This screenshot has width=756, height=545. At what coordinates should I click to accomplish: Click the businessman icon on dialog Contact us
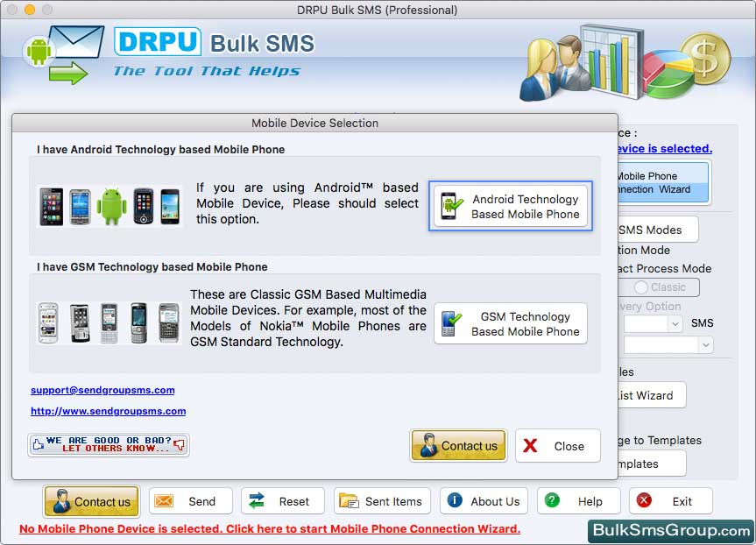(x=428, y=445)
